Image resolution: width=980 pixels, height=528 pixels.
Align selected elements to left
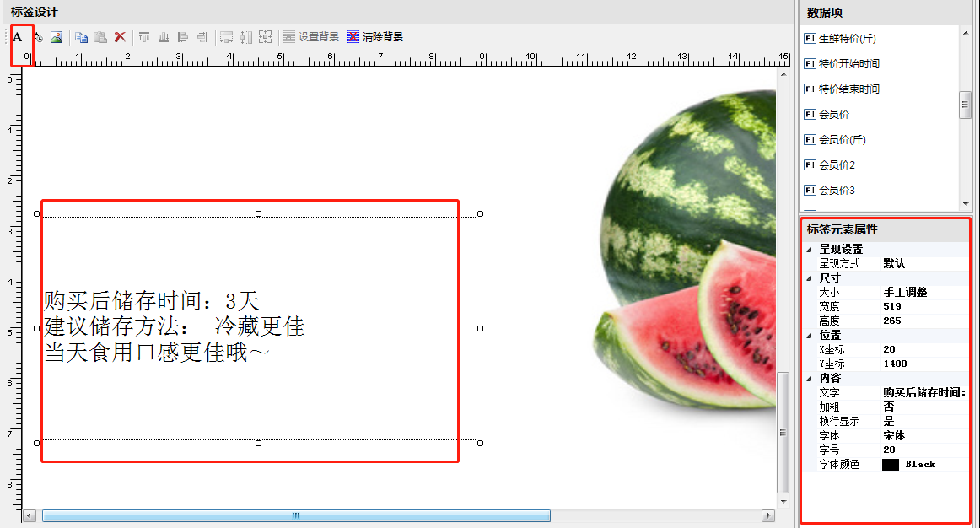coord(182,37)
